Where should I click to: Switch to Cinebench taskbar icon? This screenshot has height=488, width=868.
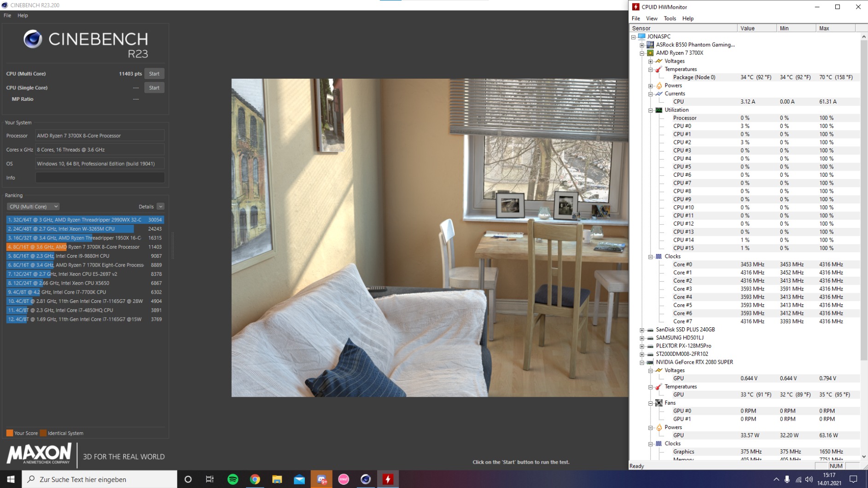(x=366, y=479)
